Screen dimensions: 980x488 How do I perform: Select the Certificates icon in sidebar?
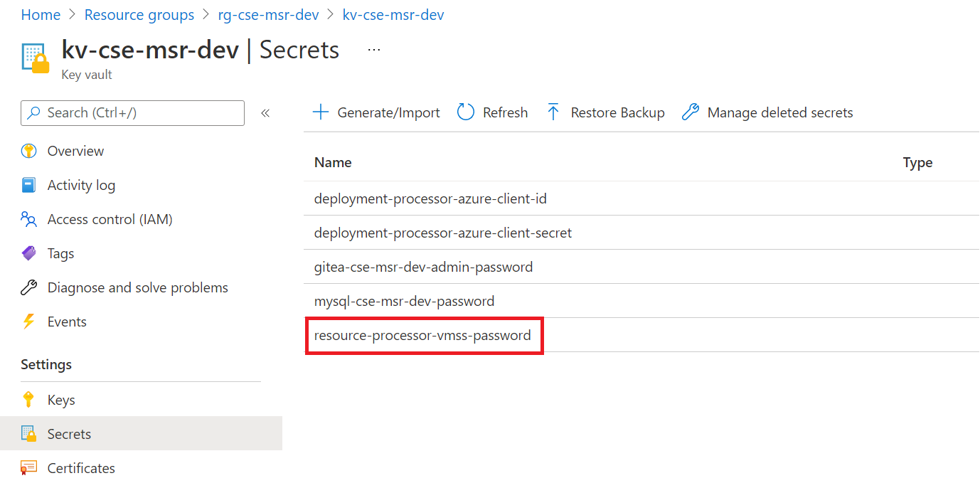[28, 467]
